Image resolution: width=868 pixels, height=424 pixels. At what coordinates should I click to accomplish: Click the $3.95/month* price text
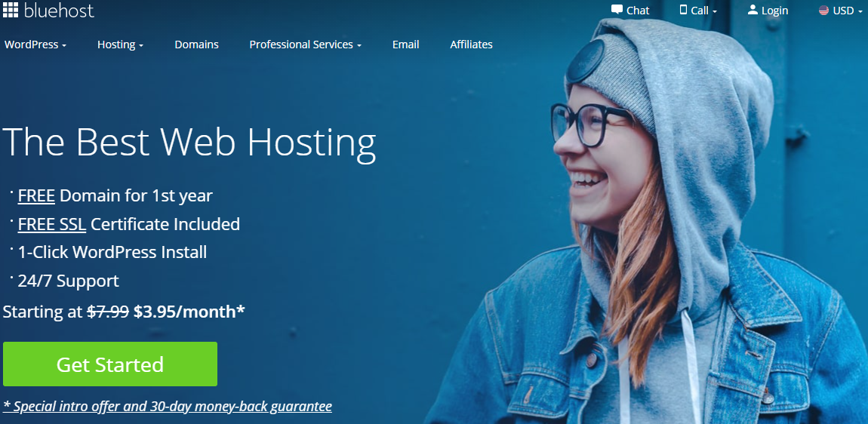[x=189, y=312]
